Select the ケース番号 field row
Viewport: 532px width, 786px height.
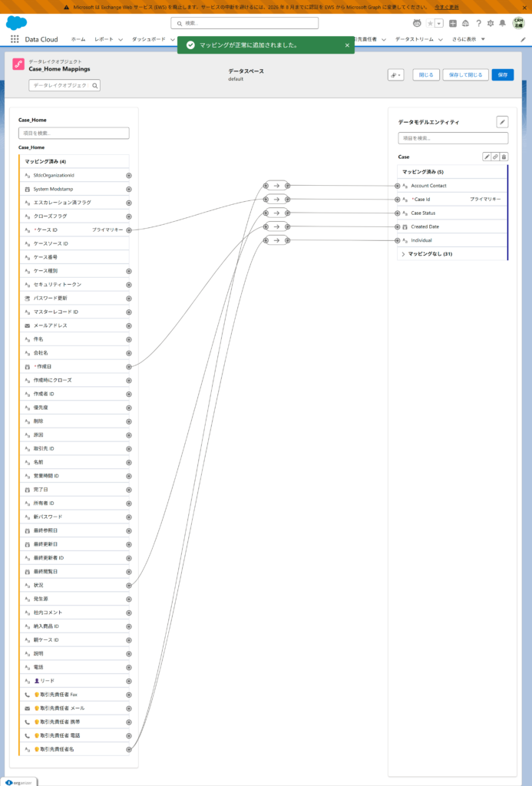[x=74, y=257]
